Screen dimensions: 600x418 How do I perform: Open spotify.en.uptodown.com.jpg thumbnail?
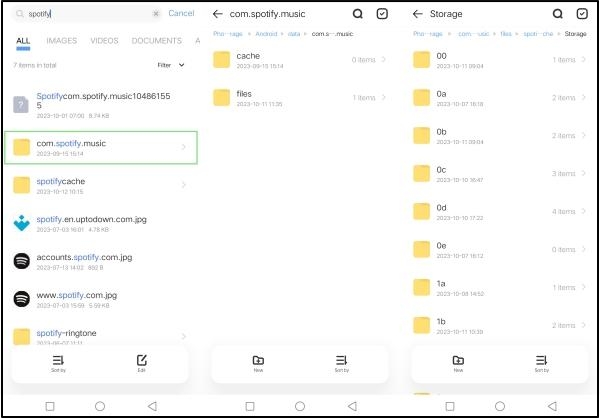coord(21,223)
